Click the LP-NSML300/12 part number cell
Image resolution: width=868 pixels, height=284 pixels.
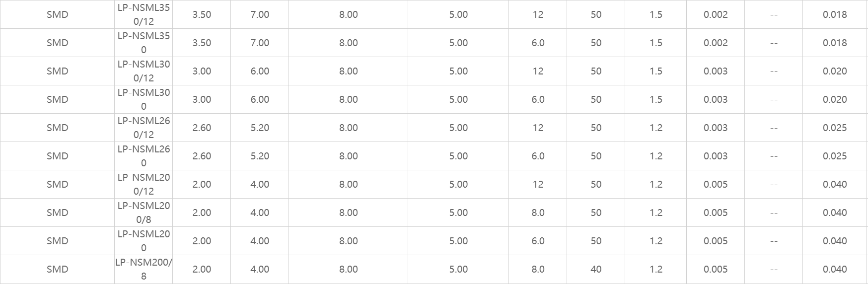pyautogui.click(x=144, y=71)
